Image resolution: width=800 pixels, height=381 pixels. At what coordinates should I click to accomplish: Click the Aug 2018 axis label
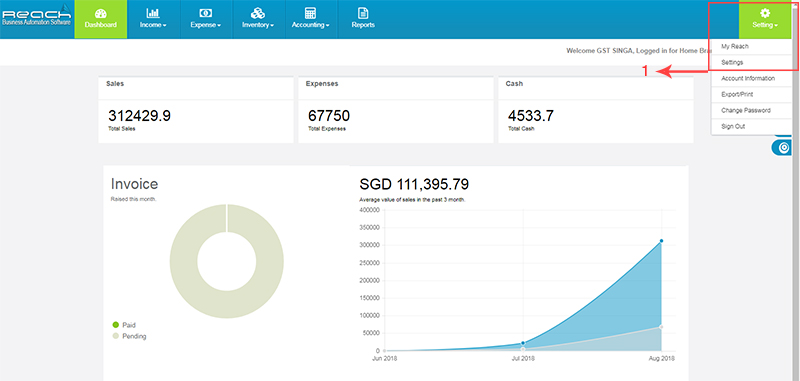662,359
